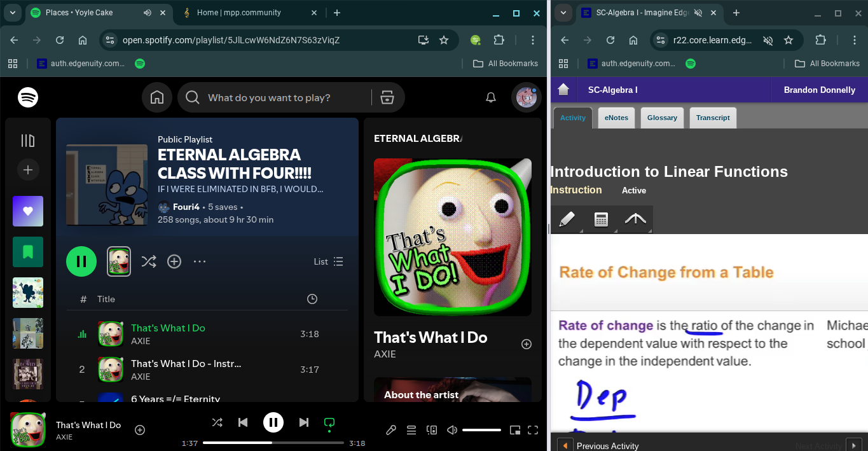Screen dimensions: 868x451
Task: Click the Fouri4 playlist owner link
Action: pyautogui.click(x=186, y=207)
